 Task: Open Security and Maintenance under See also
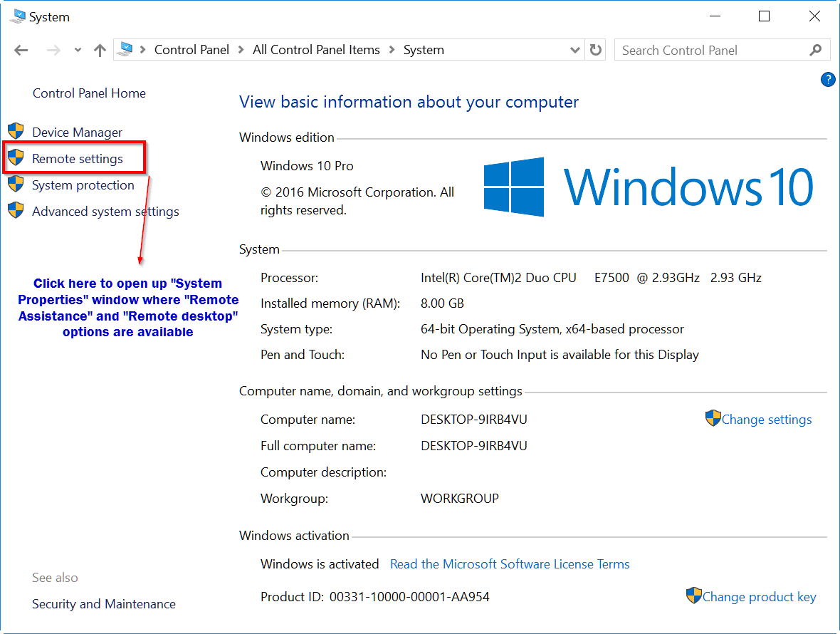[x=104, y=603]
